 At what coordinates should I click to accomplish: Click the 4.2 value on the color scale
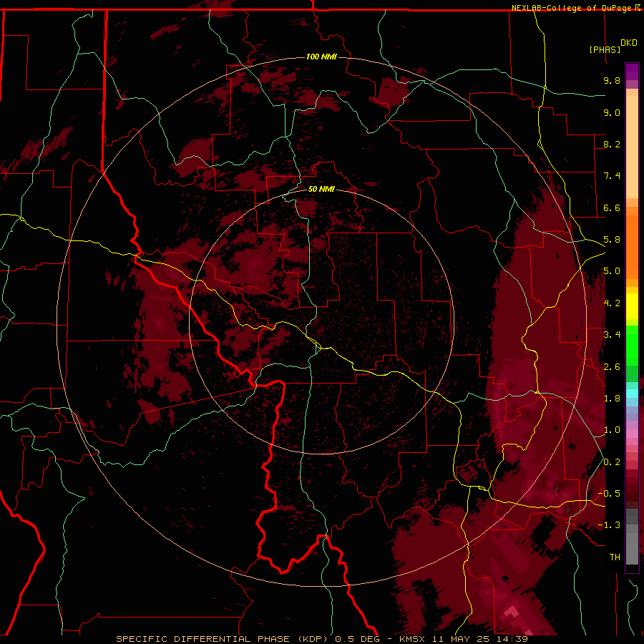(612, 303)
